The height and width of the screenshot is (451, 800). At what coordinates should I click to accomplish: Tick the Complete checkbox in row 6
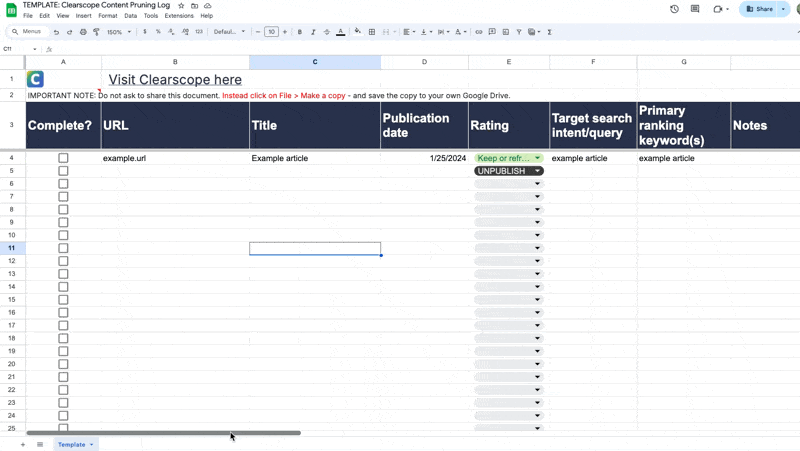click(63, 184)
